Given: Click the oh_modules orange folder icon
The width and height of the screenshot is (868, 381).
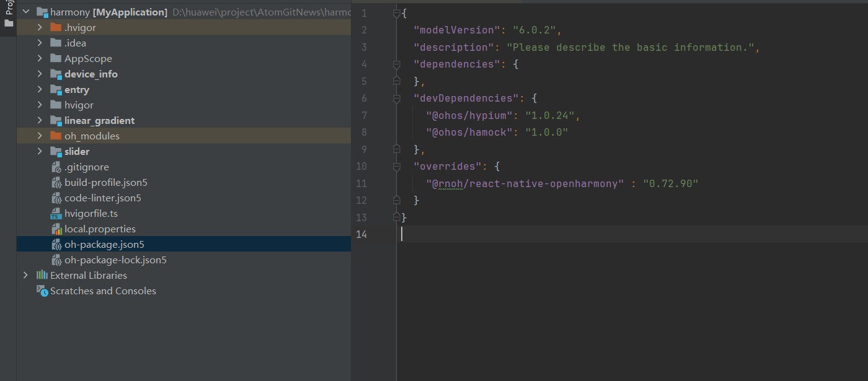Looking at the screenshot, I should (56, 136).
